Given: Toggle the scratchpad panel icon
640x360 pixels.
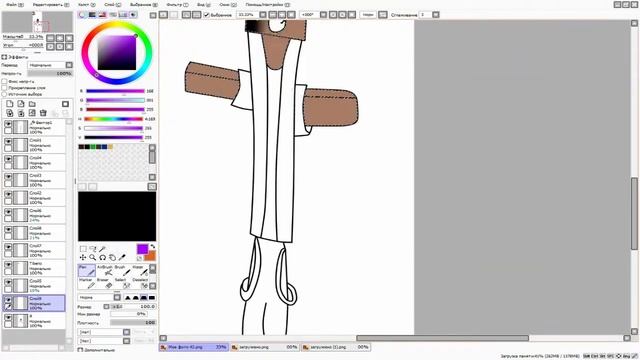Looking at the screenshot, I should click(133, 15).
